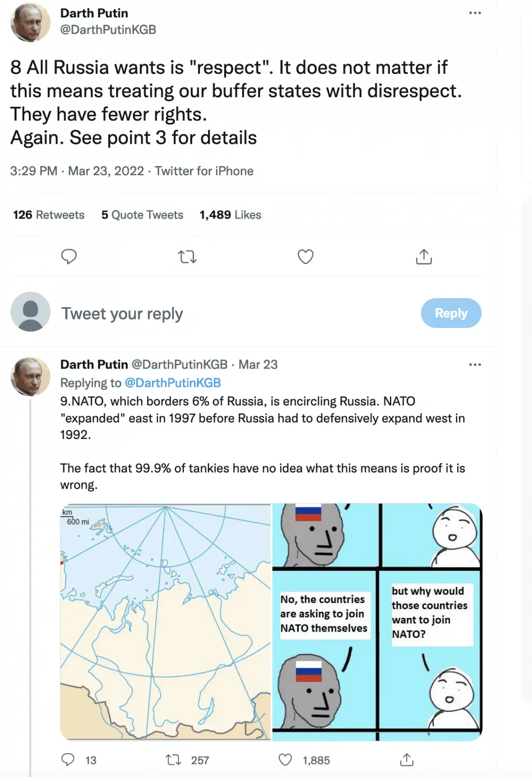Open the NATO meme comic image
Screen dimensions: 532x777
click(x=377, y=622)
